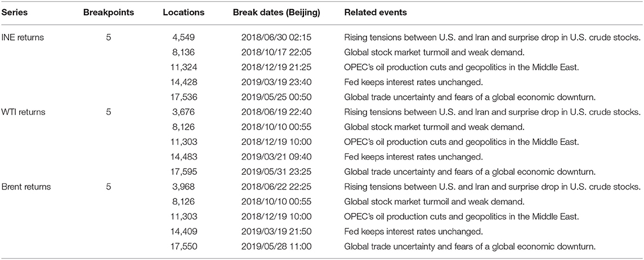Select the Brent returns row label

coord(27,186)
